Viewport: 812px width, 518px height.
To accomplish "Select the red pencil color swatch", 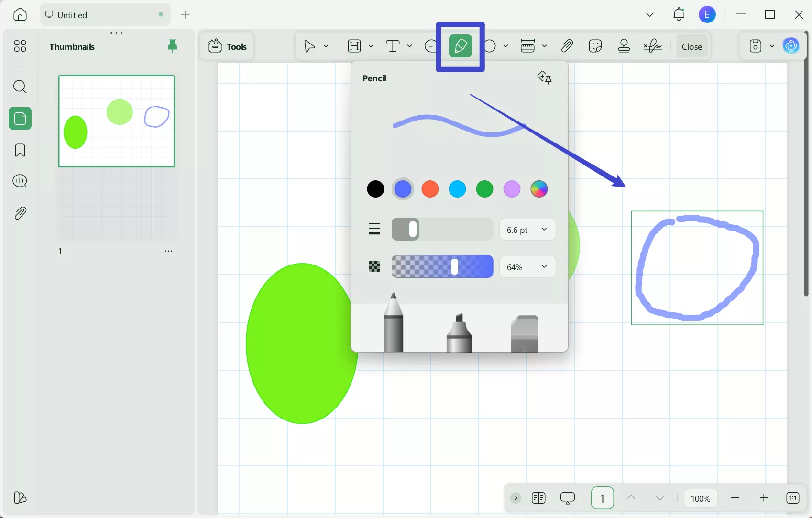I will (x=430, y=189).
